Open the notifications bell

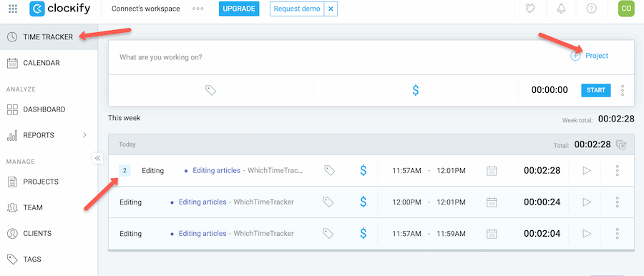tap(560, 9)
